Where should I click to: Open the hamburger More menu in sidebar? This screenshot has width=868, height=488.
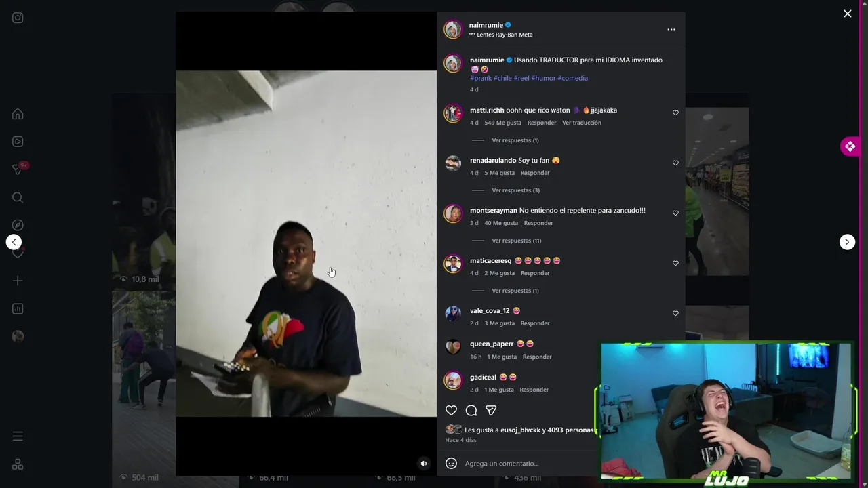18,436
